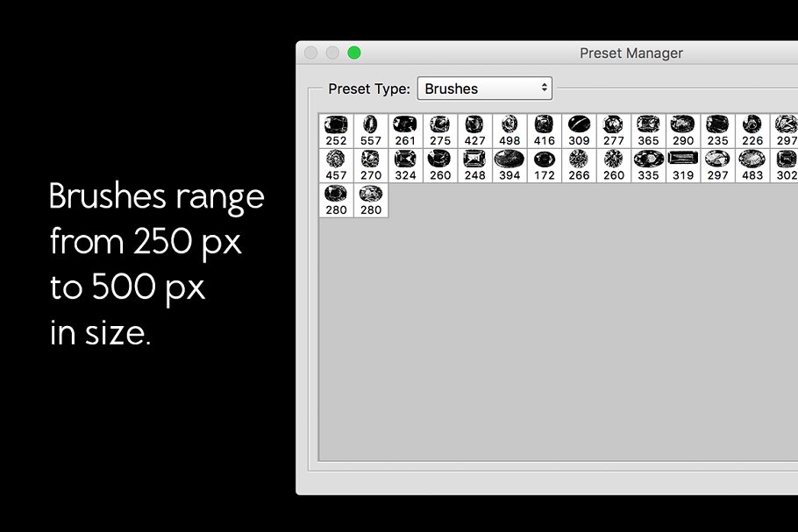This screenshot has width=798, height=532.
Task: Select the brush preset labeled 457
Action: pyautogui.click(x=336, y=165)
